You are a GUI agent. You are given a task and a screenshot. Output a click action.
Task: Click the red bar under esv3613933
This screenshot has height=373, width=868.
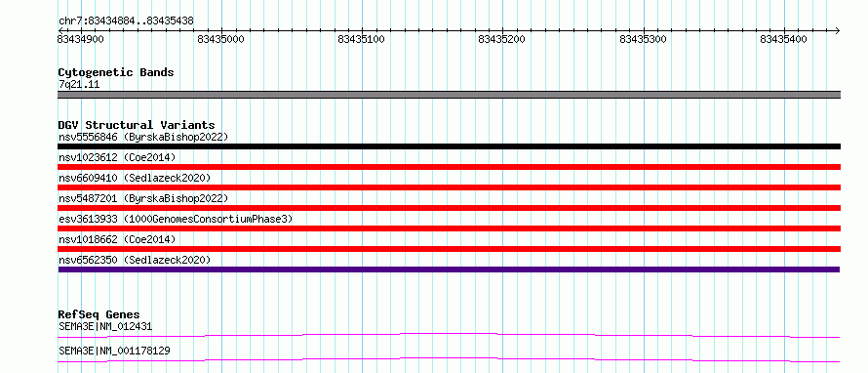449,228
